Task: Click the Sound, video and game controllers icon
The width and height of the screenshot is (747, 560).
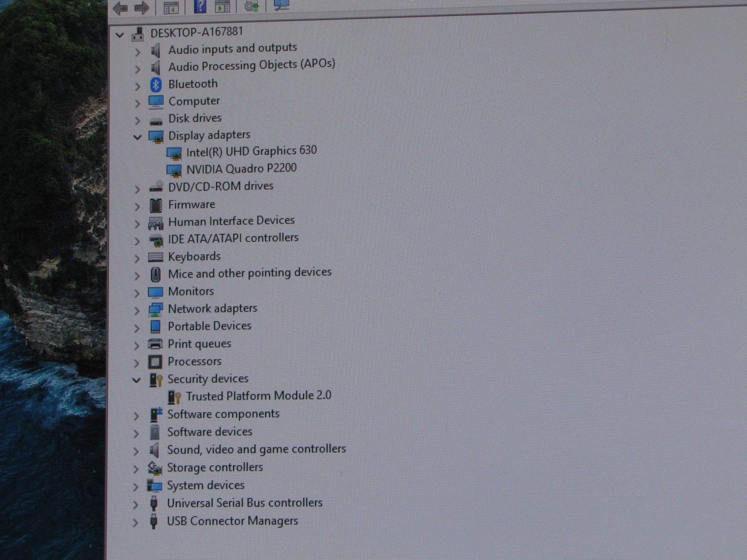Action: pos(154,450)
